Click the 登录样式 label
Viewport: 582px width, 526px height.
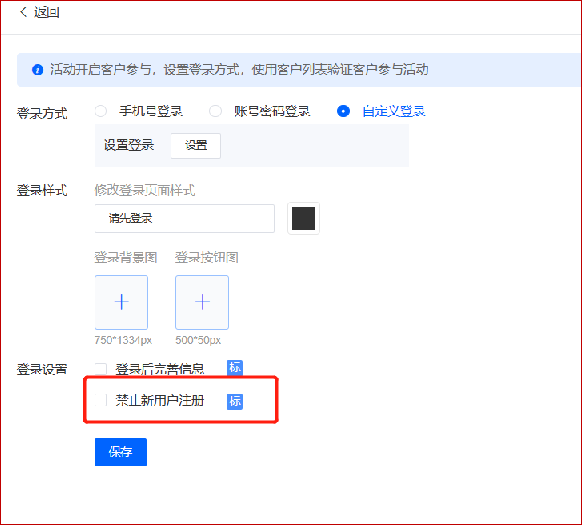[x=42, y=190]
